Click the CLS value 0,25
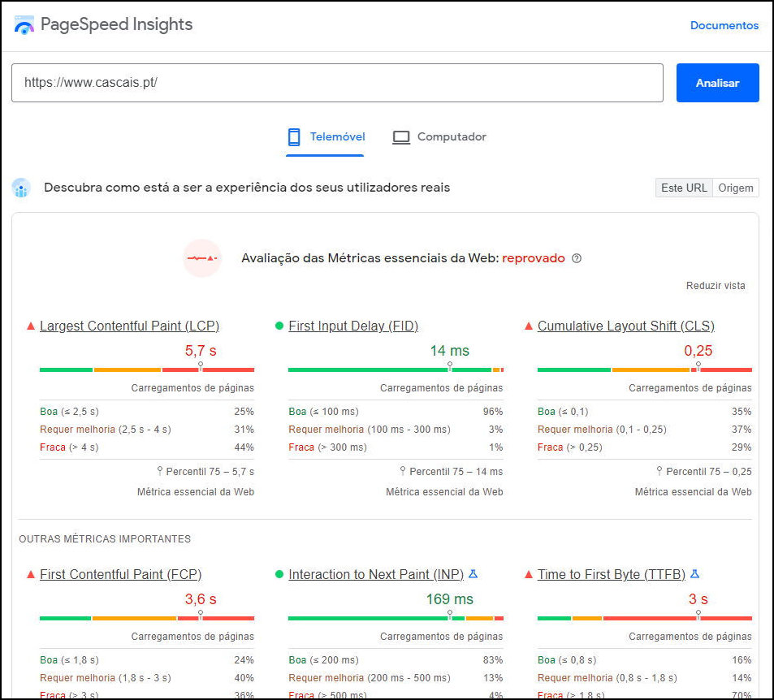The width and height of the screenshot is (774, 700). 698,351
